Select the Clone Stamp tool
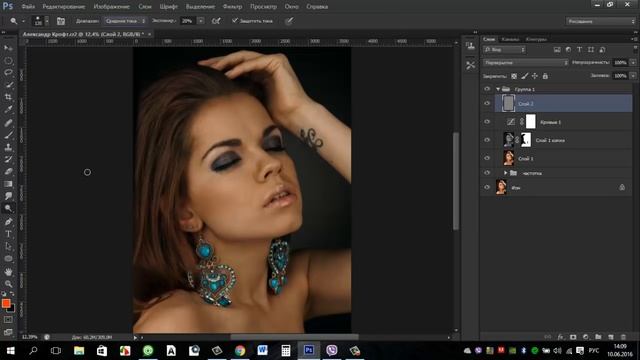This screenshot has height=360, width=640. (x=8, y=147)
